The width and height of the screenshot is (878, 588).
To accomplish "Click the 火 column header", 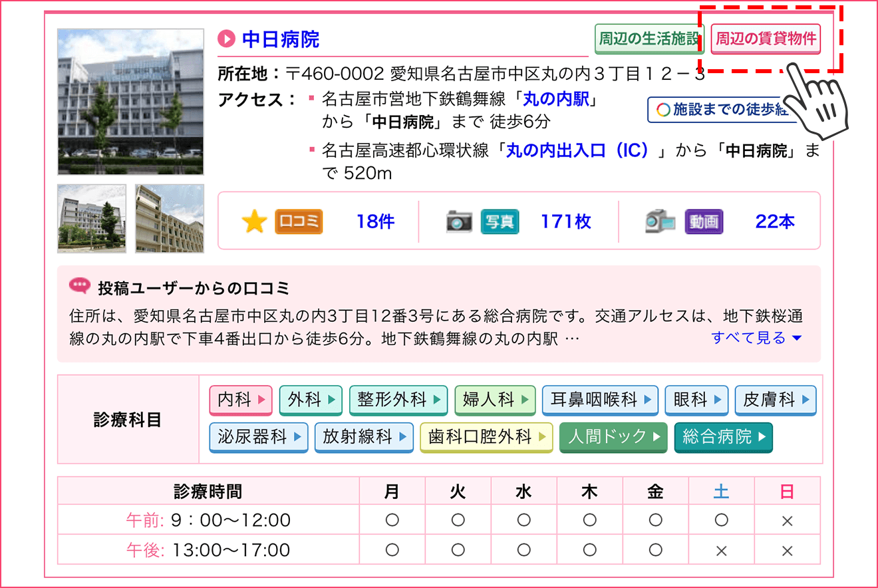I will [x=458, y=492].
